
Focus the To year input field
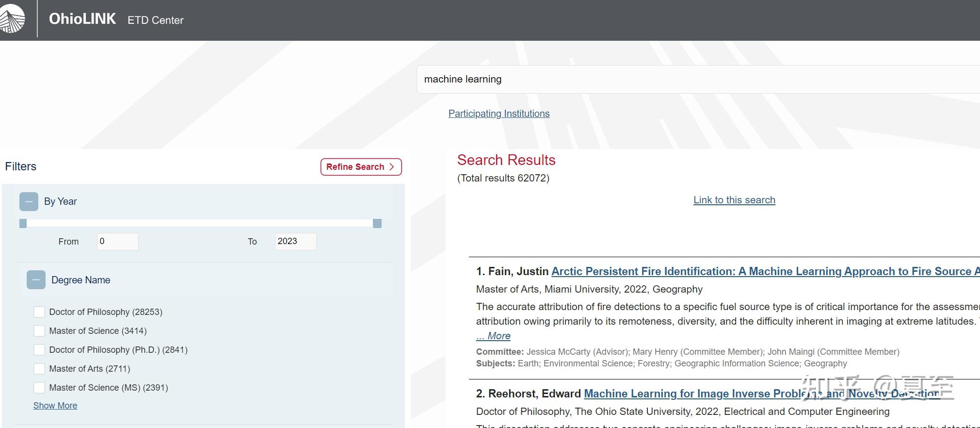[x=295, y=242]
